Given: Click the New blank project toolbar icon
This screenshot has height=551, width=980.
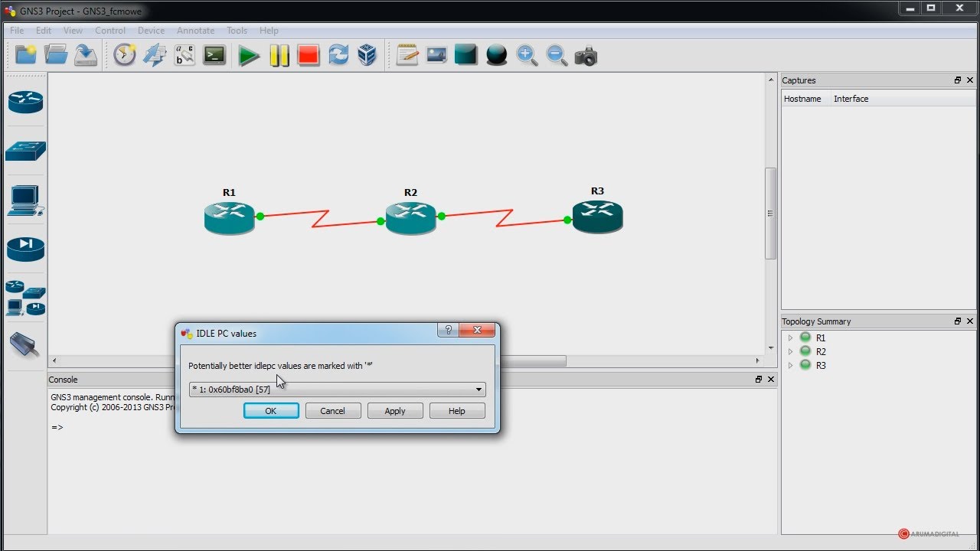Looking at the screenshot, I should [26, 54].
